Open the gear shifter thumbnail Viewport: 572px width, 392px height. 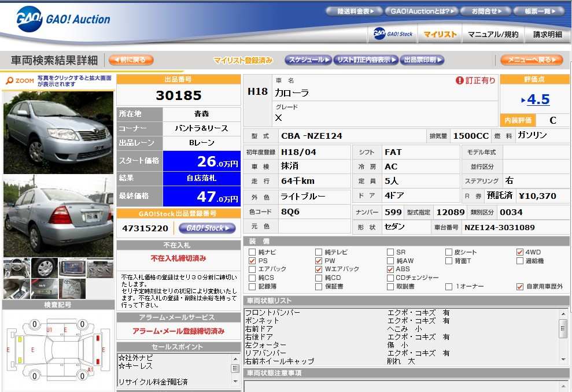tap(17, 289)
